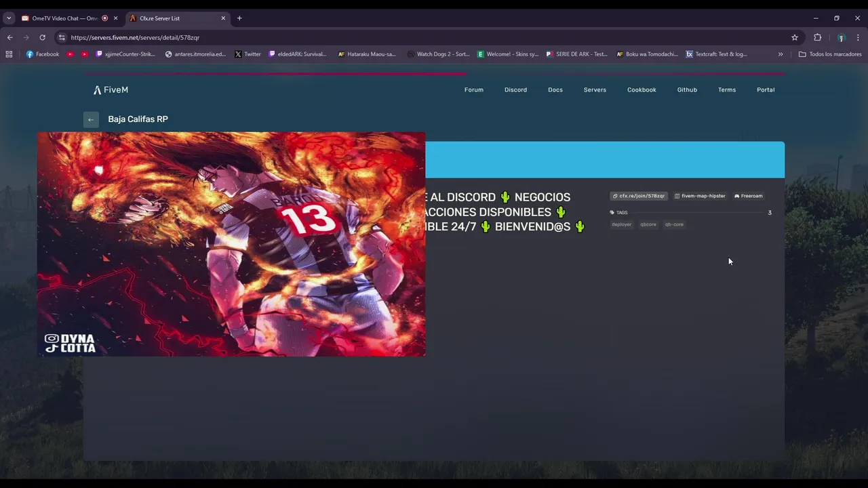Open the Chrome three-dot menu
Viewport: 868px width, 488px height.
pos(858,37)
